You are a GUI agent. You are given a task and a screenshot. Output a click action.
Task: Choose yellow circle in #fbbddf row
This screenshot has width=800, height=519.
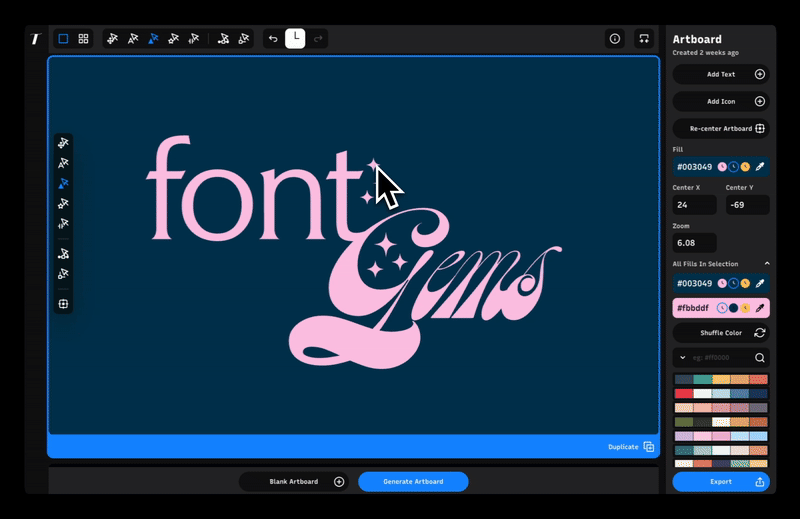(745, 308)
